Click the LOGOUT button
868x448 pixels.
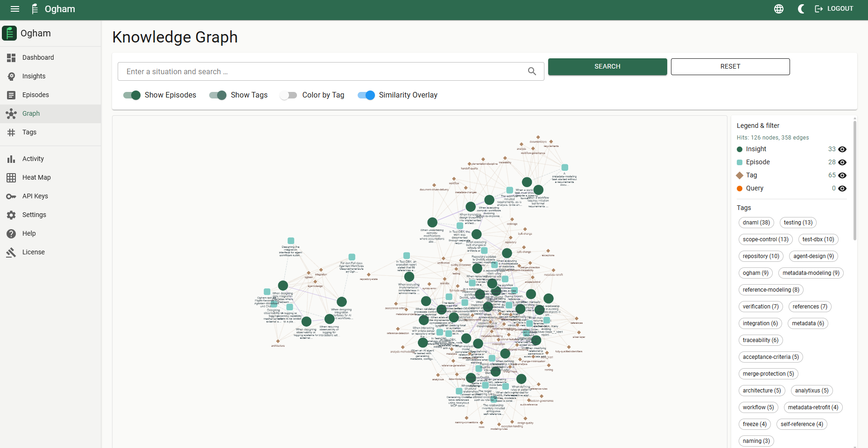coord(834,9)
